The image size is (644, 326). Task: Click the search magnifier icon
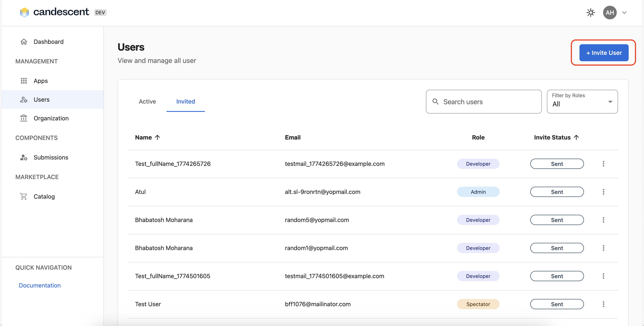point(435,102)
